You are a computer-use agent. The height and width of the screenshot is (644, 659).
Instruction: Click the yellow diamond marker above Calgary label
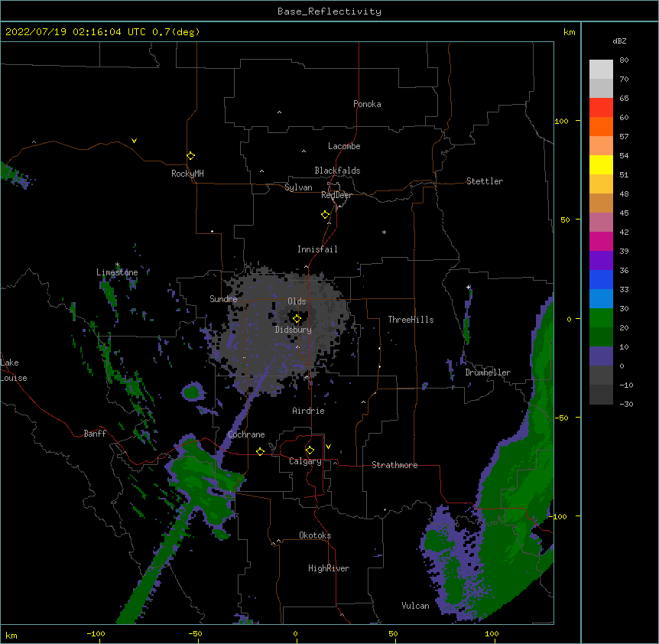[310, 450]
